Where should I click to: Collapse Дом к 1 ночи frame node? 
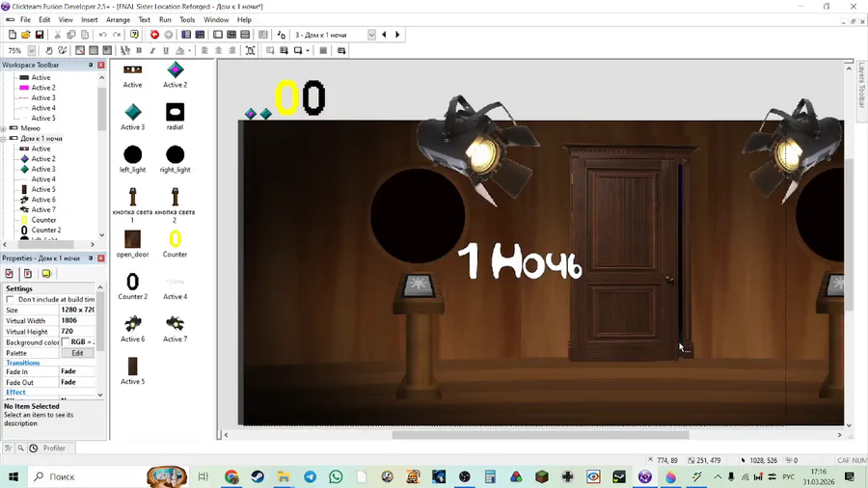tap(4, 139)
